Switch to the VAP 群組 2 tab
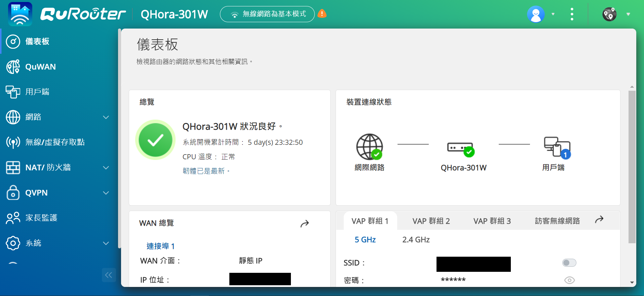The image size is (644, 296). click(x=431, y=221)
